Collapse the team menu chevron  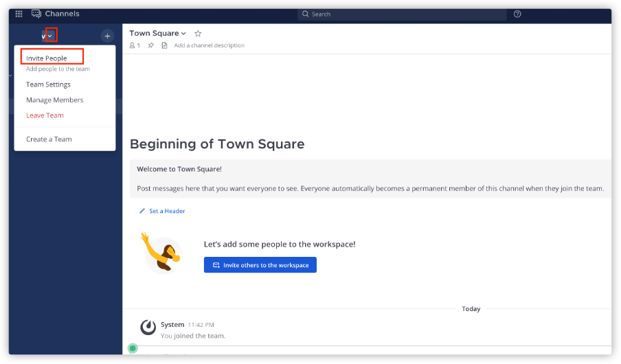tap(50, 36)
